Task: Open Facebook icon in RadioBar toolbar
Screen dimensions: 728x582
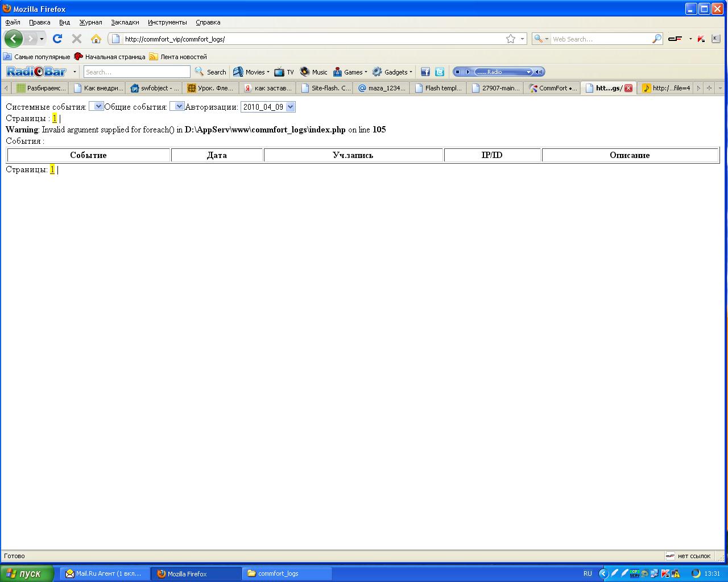Action: [425, 72]
